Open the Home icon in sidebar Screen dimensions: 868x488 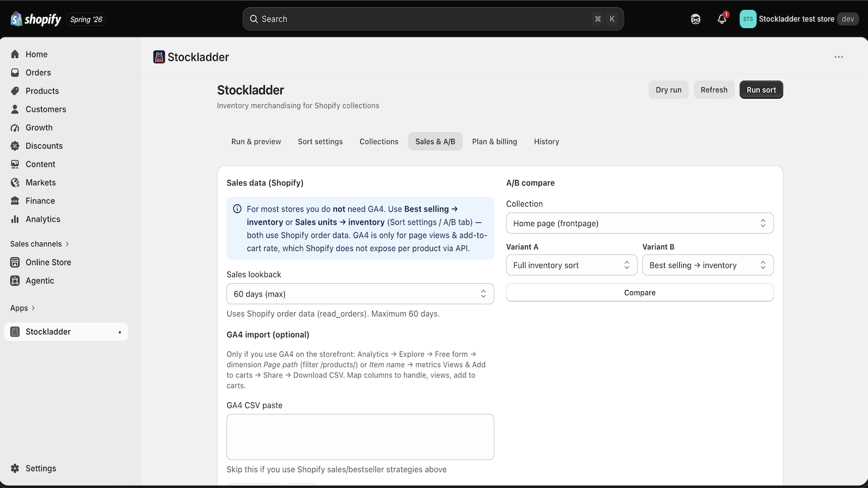[15, 54]
